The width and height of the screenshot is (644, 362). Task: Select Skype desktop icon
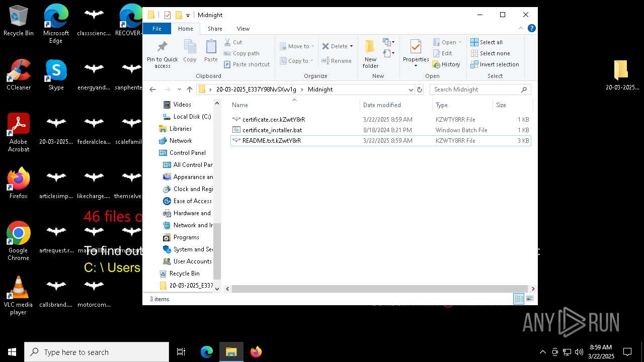(56, 74)
